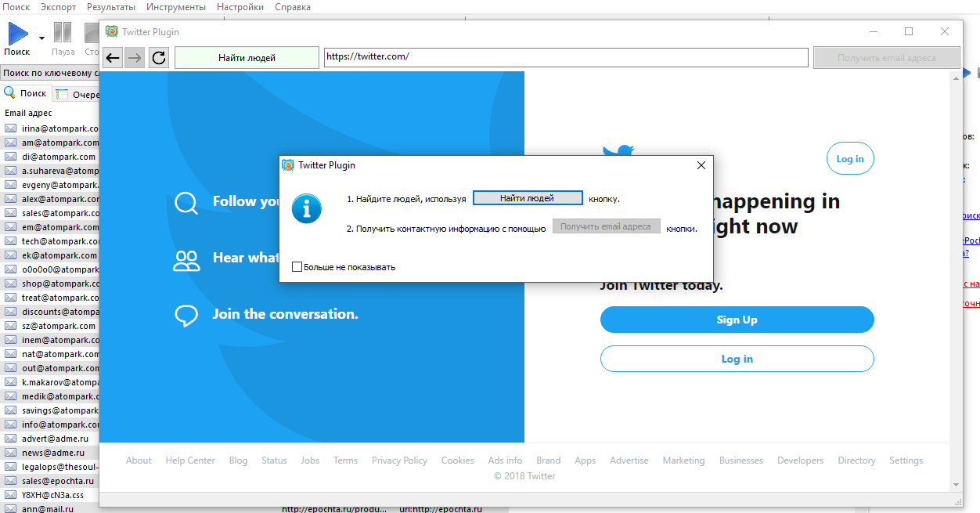The image size is (980, 513).
Task: Click the Пауза pause icon in the toolbar
Action: pyautogui.click(x=63, y=33)
